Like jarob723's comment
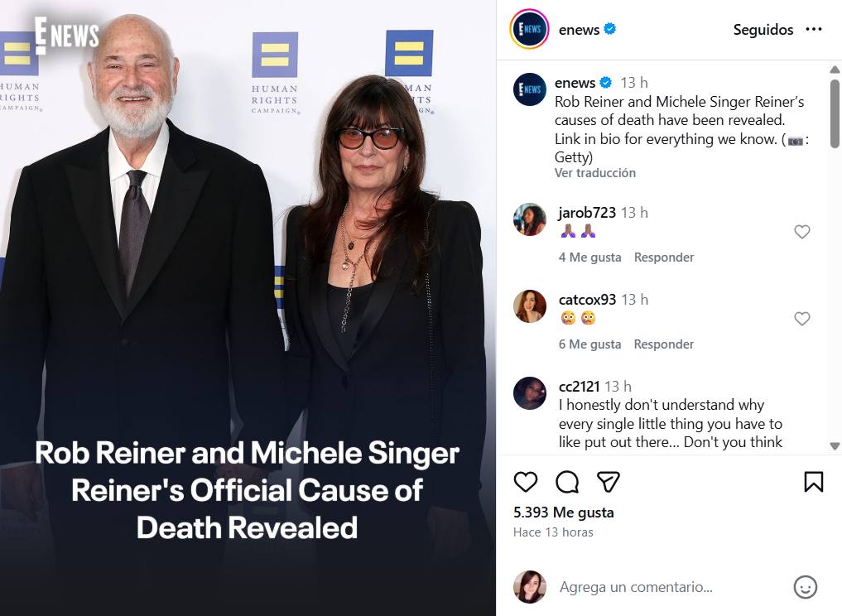This screenshot has width=842, height=616. [801, 232]
